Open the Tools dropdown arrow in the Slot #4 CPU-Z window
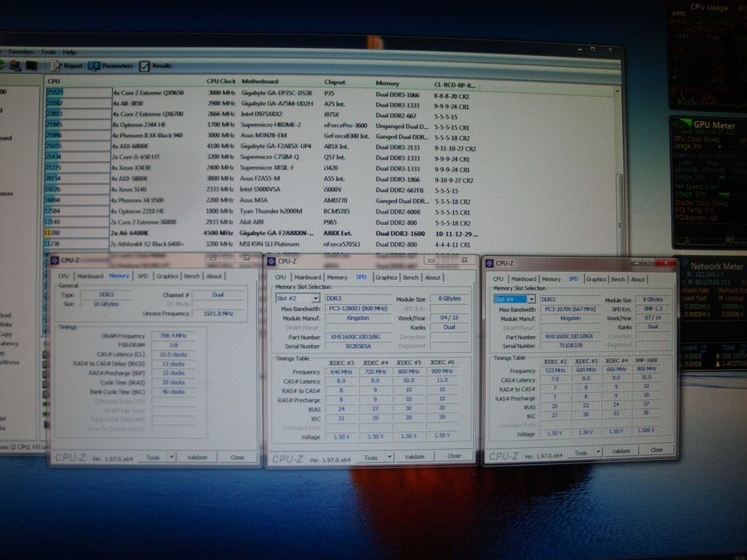 pyautogui.click(x=598, y=451)
